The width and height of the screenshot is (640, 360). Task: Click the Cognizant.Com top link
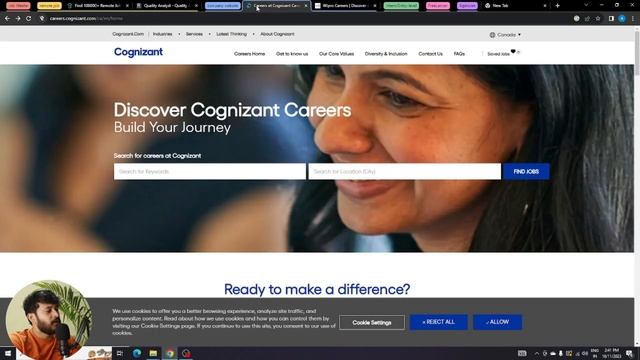click(128, 34)
